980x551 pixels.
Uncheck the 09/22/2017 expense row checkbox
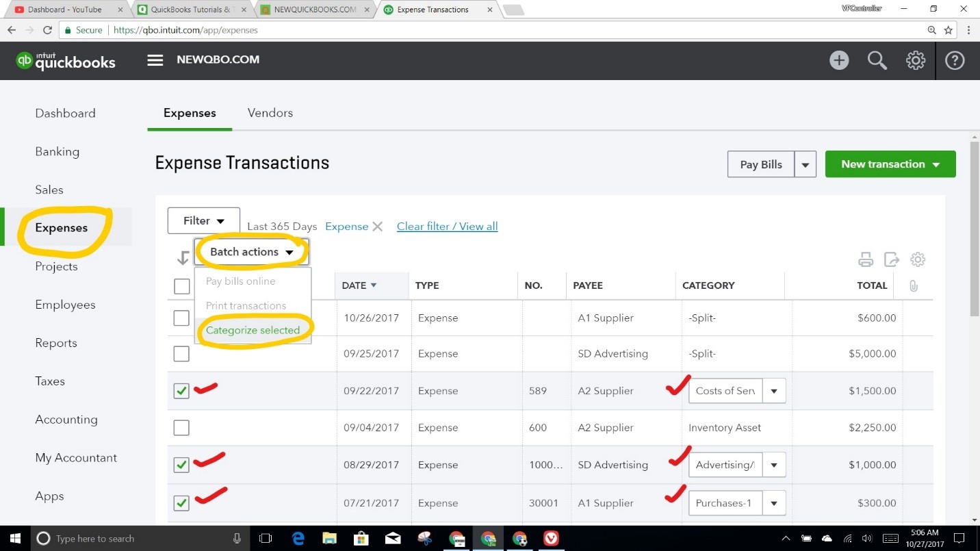point(181,391)
